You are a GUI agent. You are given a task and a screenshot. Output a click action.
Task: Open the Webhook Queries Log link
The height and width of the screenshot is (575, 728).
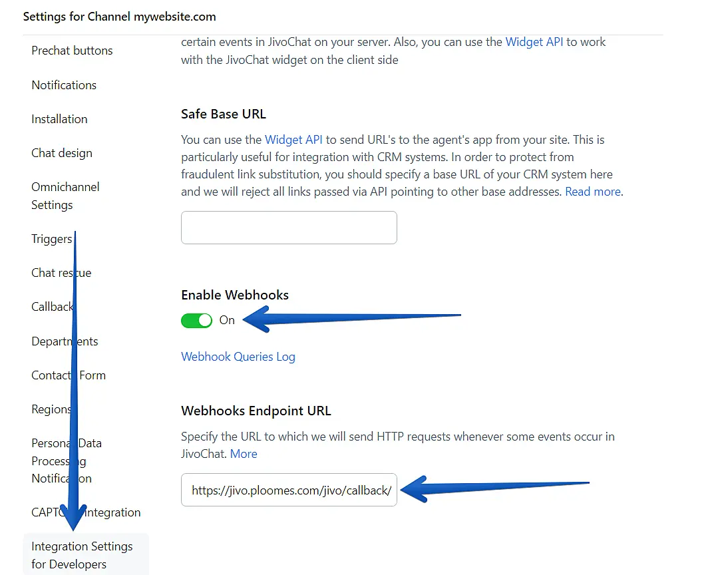coord(238,357)
